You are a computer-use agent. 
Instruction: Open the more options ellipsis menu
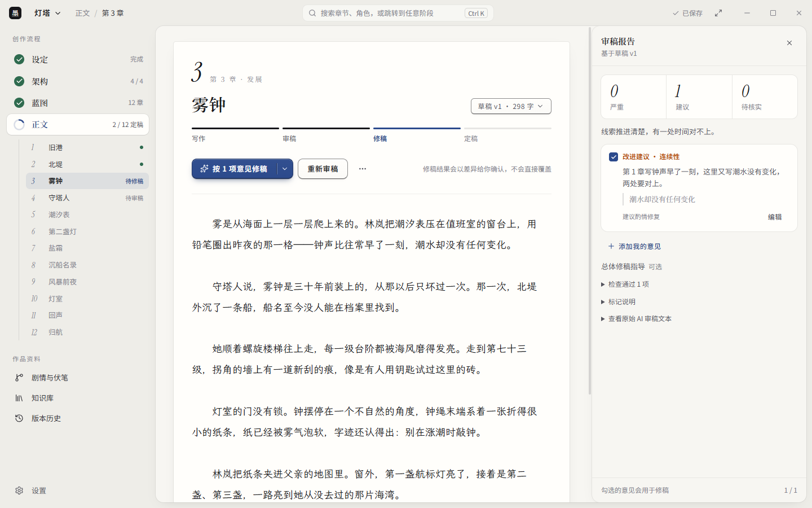(x=363, y=169)
